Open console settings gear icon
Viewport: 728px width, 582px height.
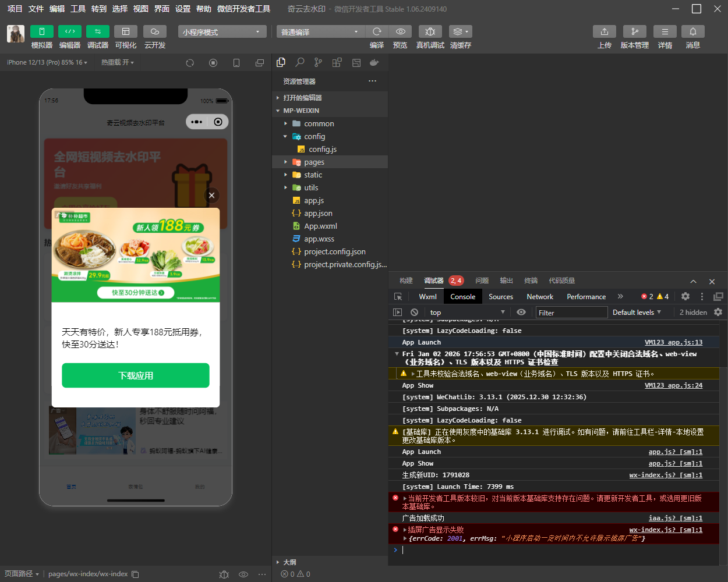coord(718,313)
